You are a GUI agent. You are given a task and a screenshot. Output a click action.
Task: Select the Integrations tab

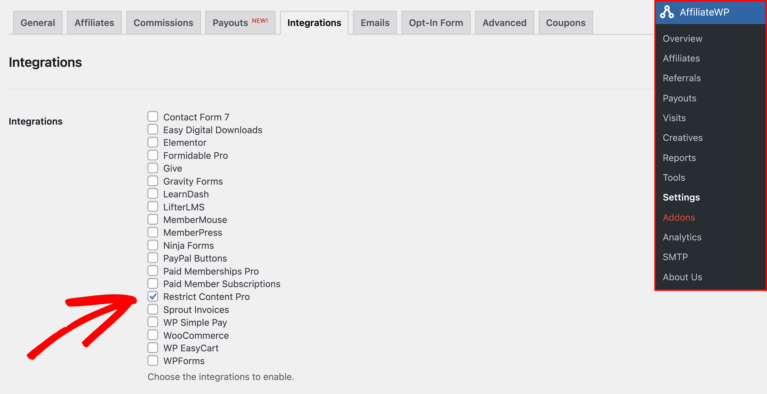314,23
